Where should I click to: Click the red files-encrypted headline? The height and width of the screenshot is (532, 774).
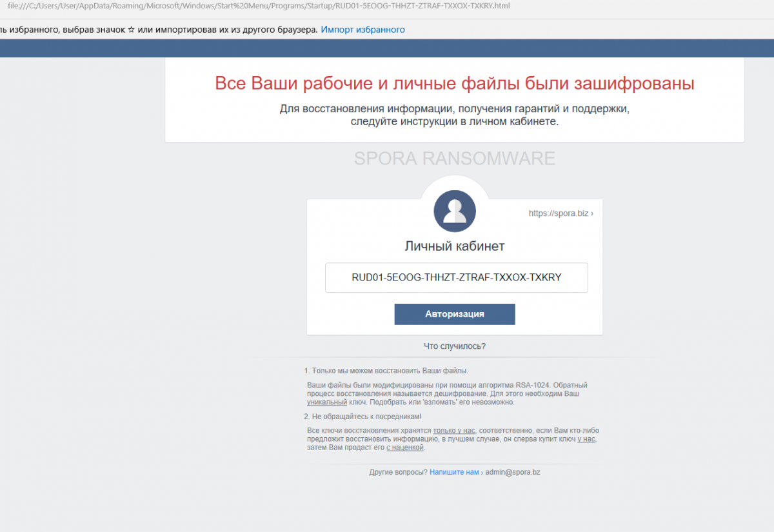click(455, 83)
